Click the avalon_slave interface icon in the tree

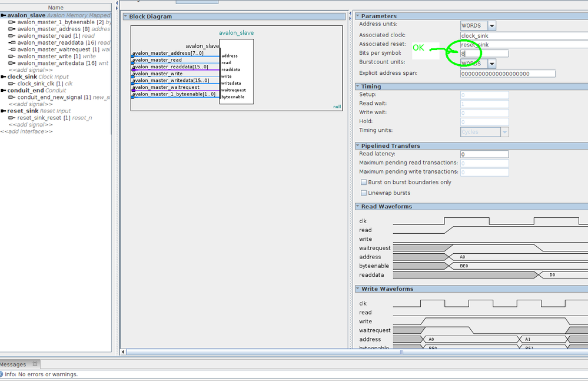[x=3, y=15]
